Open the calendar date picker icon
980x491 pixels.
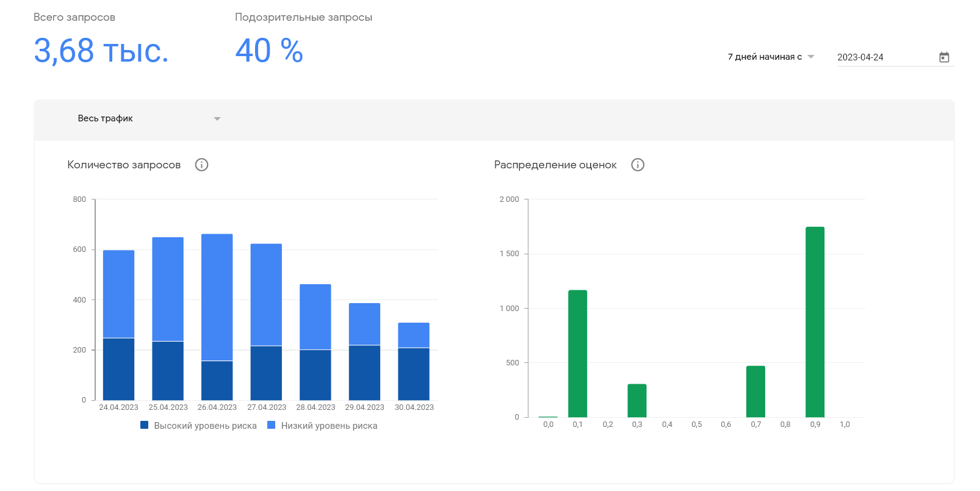tap(944, 57)
